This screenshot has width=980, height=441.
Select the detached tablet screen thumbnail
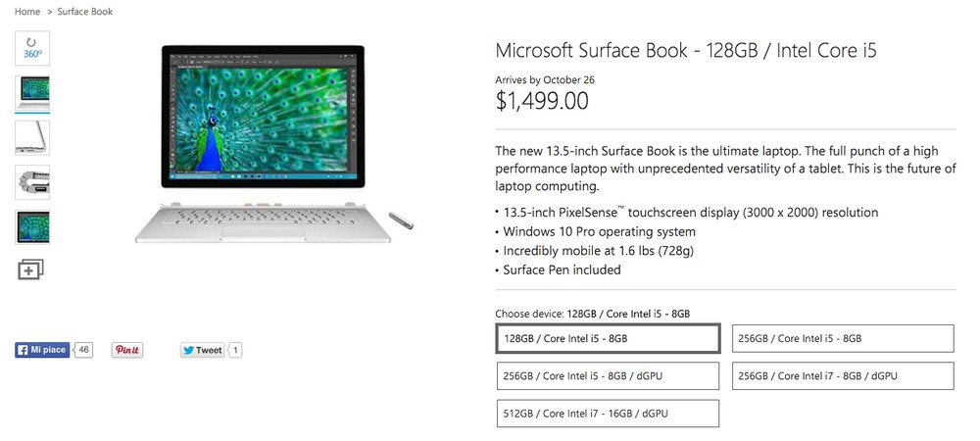tap(32, 226)
